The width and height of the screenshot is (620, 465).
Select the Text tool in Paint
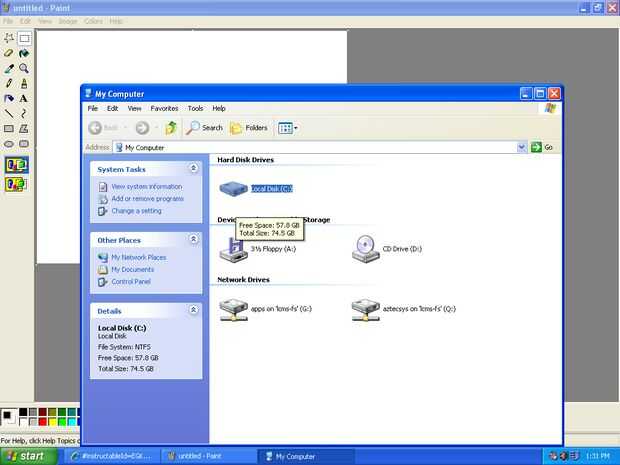click(24, 98)
